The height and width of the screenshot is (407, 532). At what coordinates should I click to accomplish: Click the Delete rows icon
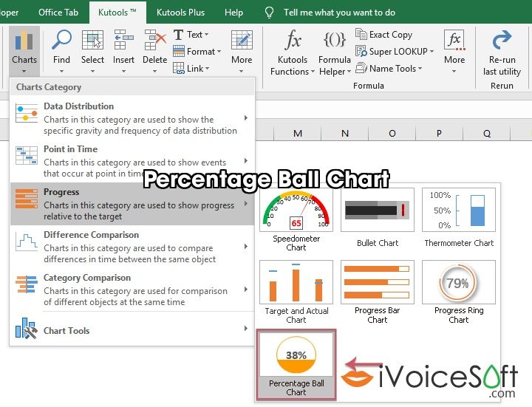click(154, 40)
